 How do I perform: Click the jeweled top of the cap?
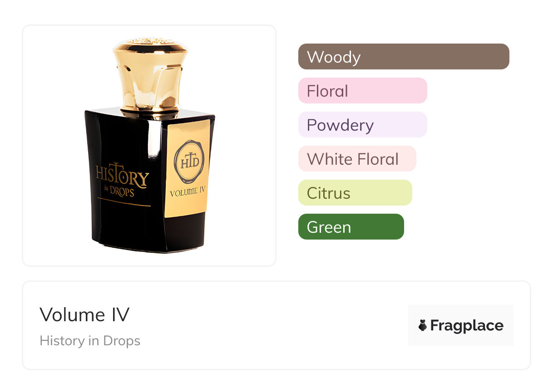coord(151,42)
